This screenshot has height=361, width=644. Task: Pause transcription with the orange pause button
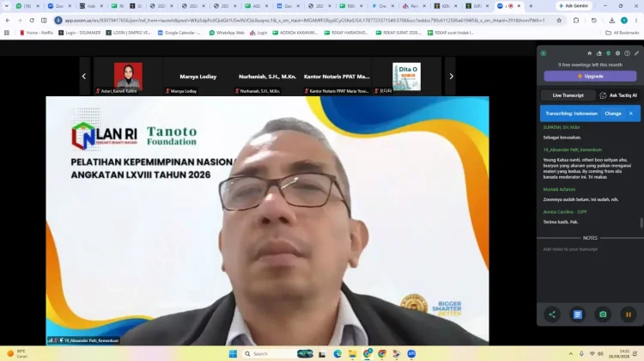click(629, 315)
